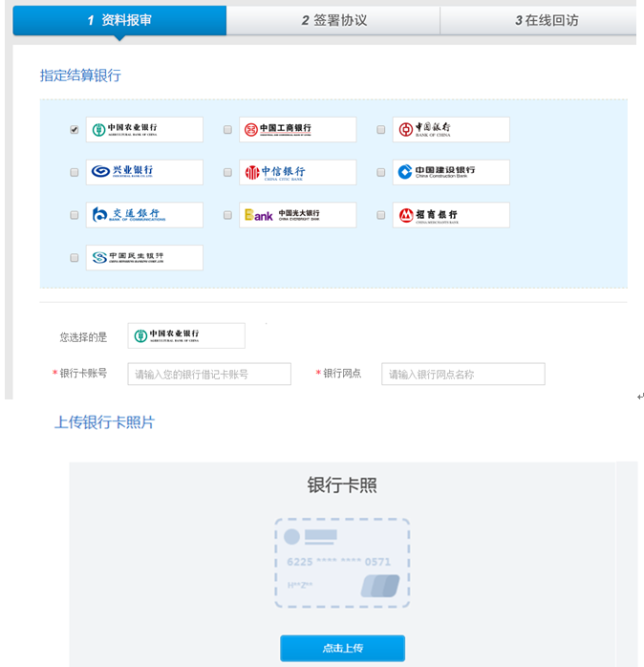
Task: Check the box beside 中国民生银行
Action: 75,258
